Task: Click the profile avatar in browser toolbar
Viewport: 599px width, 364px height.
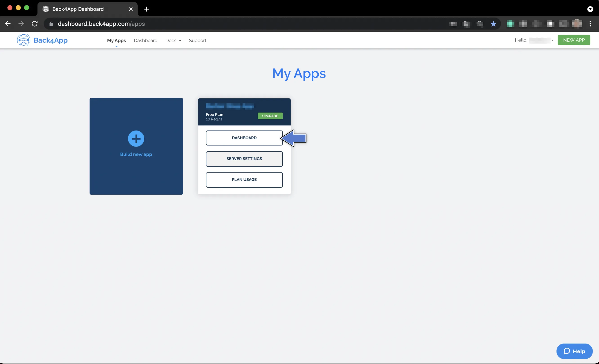Action: [x=577, y=24]
